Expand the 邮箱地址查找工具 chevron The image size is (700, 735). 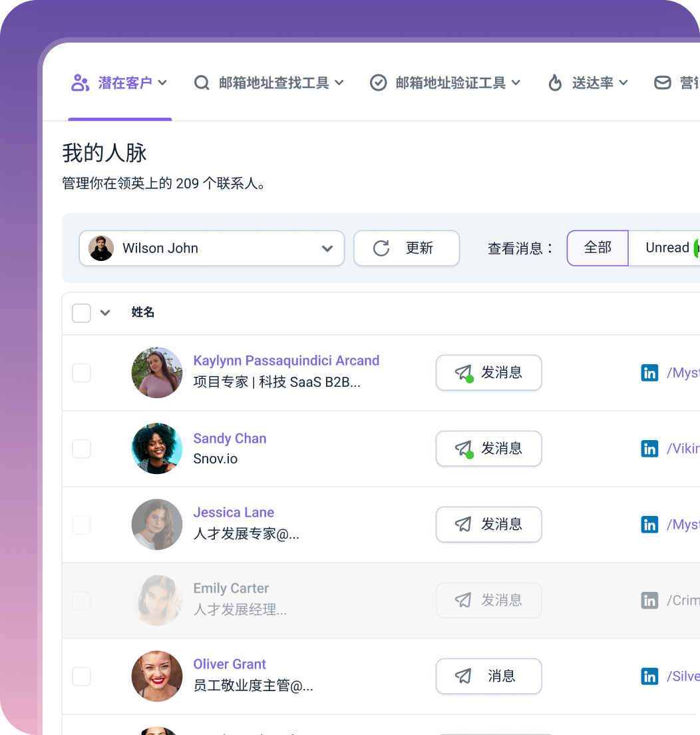tap(340, 83)
